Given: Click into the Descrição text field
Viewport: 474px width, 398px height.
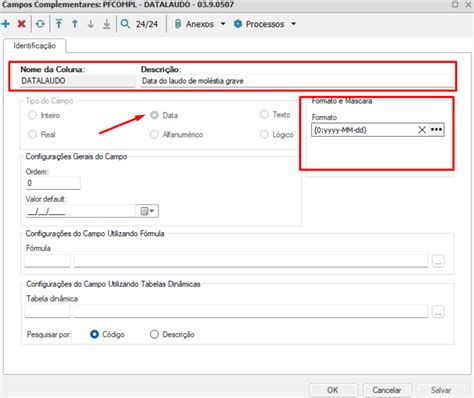Looking at the screenshot, I should click(297, 81).
